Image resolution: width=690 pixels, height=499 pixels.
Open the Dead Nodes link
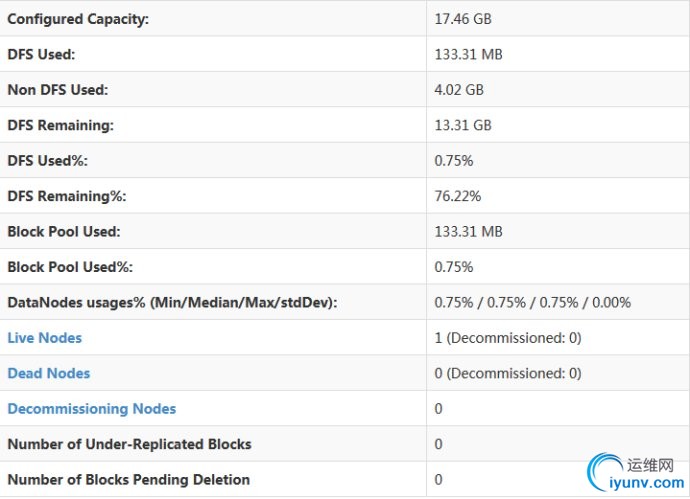[48, 373]
